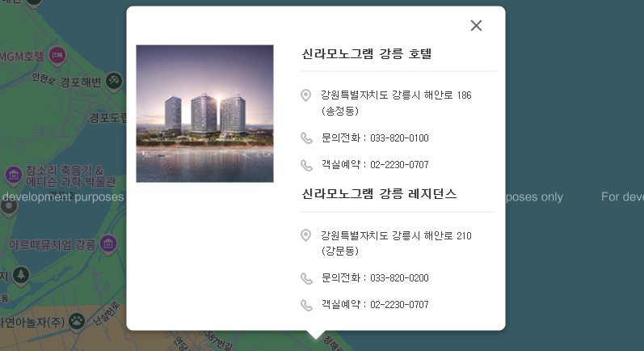Viewport: 644px width, 351px height.
Task: Click address 강원특별자치도 강릉시 해안로 210
Action: pyautogui.click(x=397, y=243)
